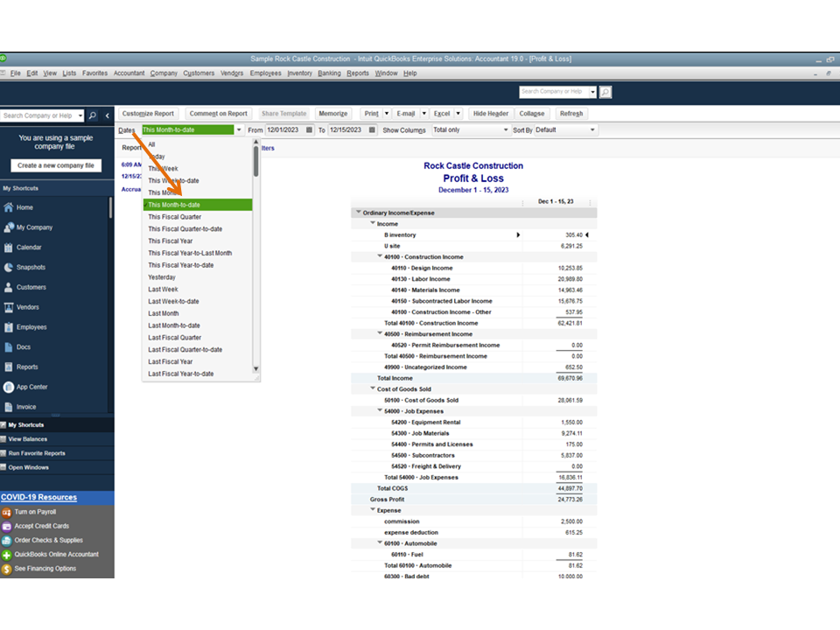Open the Calendar sidebar icon

pyautogui.click(x=9, y=248)
